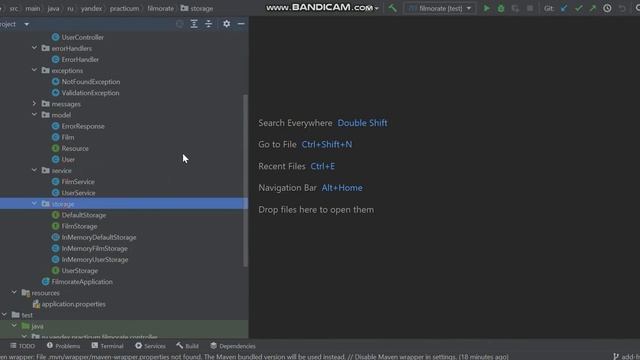This screenshot has height=360, width=640.
Task: Click Git commit checkmark icon
Action: click(x=578, y=8)
